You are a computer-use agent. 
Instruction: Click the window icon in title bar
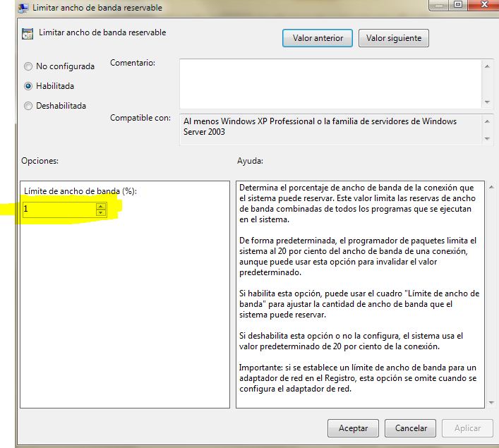(23, 8)
